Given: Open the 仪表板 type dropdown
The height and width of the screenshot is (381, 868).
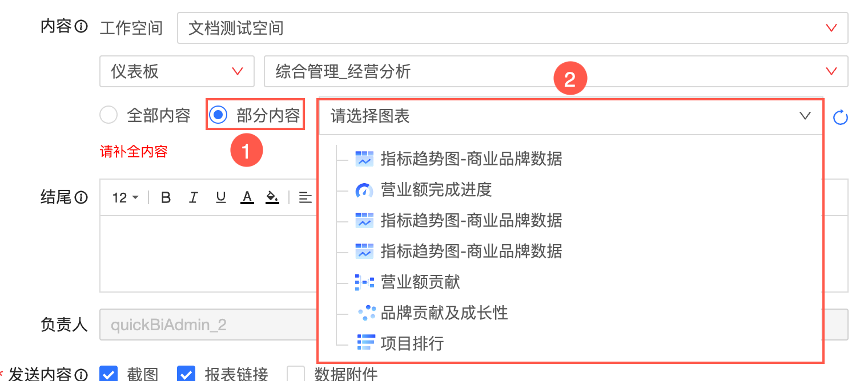Looking at the screenshot, I should pos(176,71).
